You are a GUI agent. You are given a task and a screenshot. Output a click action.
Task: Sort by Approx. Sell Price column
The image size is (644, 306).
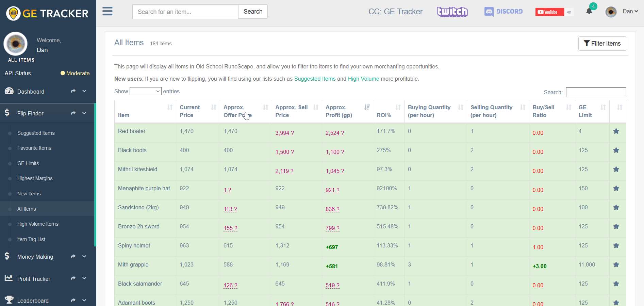(x=297, y=111)
